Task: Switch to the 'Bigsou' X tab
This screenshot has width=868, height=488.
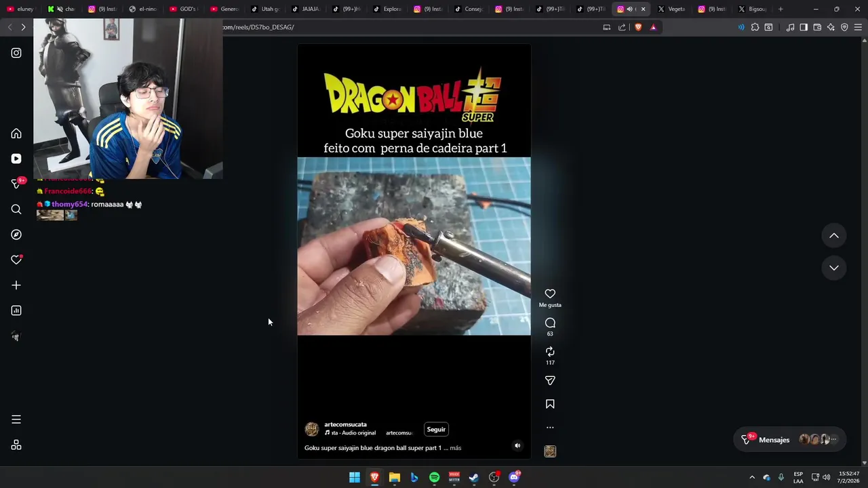Action: (x=753, y=9)
